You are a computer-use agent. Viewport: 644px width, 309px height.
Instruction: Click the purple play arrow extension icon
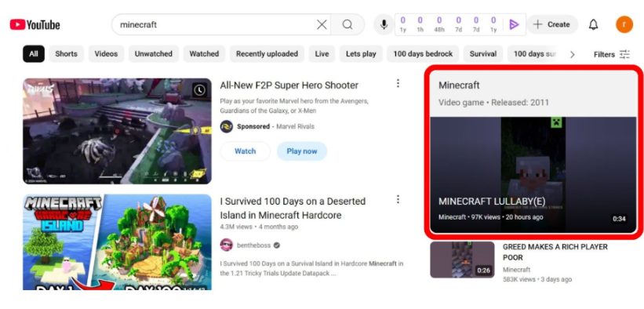(514, 24)
